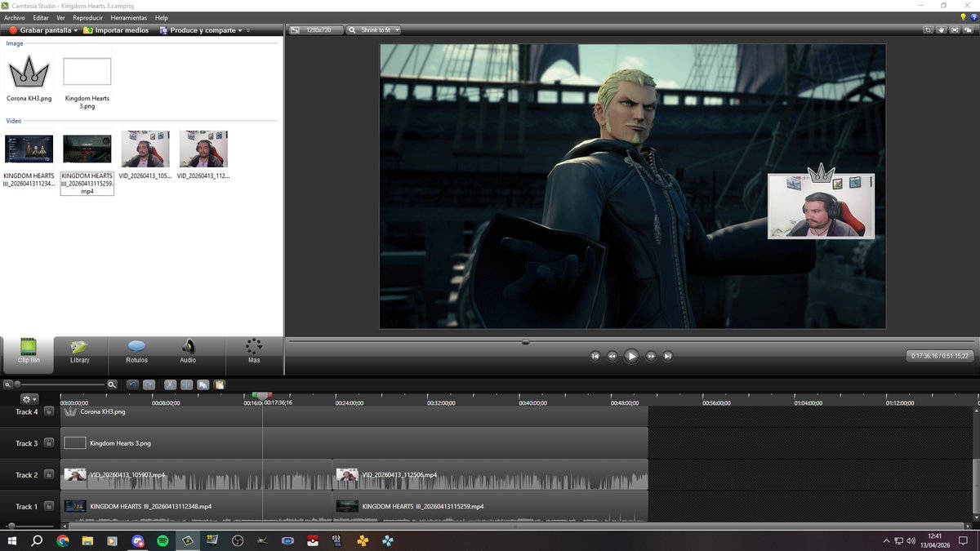This screenshot has height=551, width=980.
Task: Cut selection with the scissors tool
Action: 170,384
